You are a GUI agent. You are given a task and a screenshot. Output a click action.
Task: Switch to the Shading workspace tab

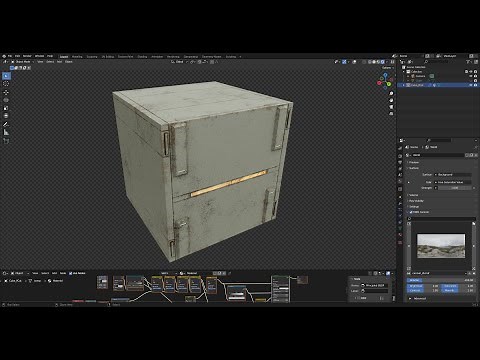(x=142, y=57)
